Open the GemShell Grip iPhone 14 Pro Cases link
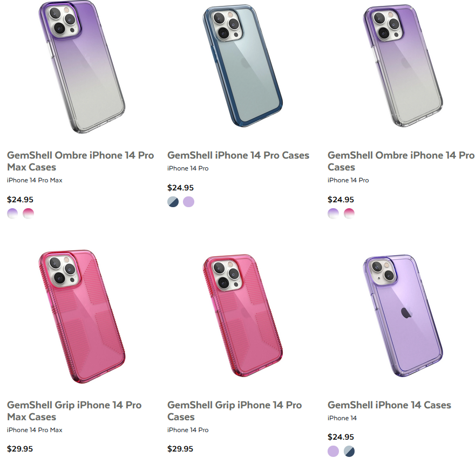The height and width of the screenshot is (458, 476). pyautogui.click(x=234, y=411)
